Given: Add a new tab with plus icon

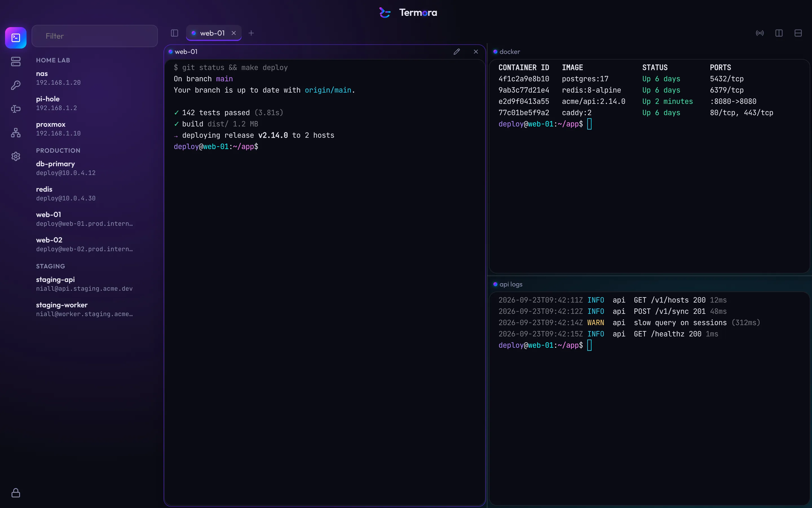Looking at the screenshot, I should point(251,33).
